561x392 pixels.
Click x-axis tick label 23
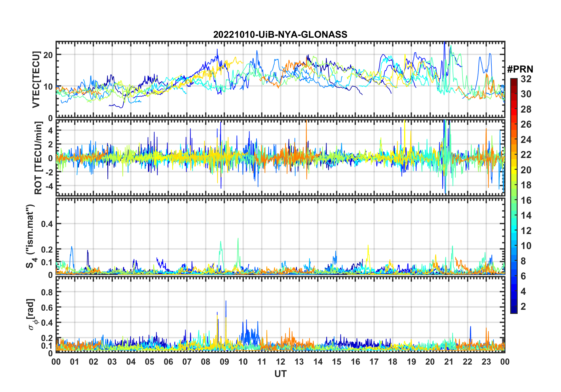click(486, 362)
